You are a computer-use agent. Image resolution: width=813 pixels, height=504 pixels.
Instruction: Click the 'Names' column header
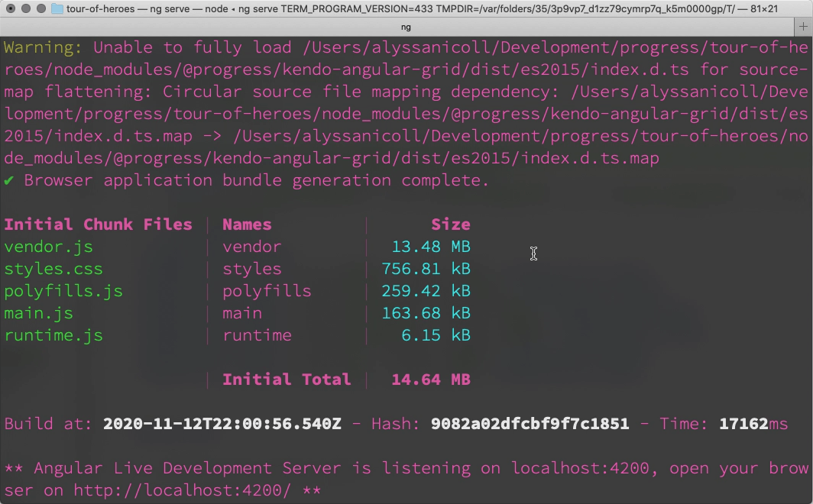(x=247, y=225)
